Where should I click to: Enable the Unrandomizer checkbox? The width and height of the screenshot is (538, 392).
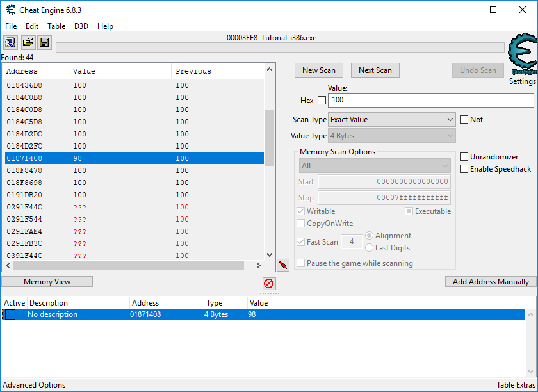pyautogui.click(x=464, y=157)
